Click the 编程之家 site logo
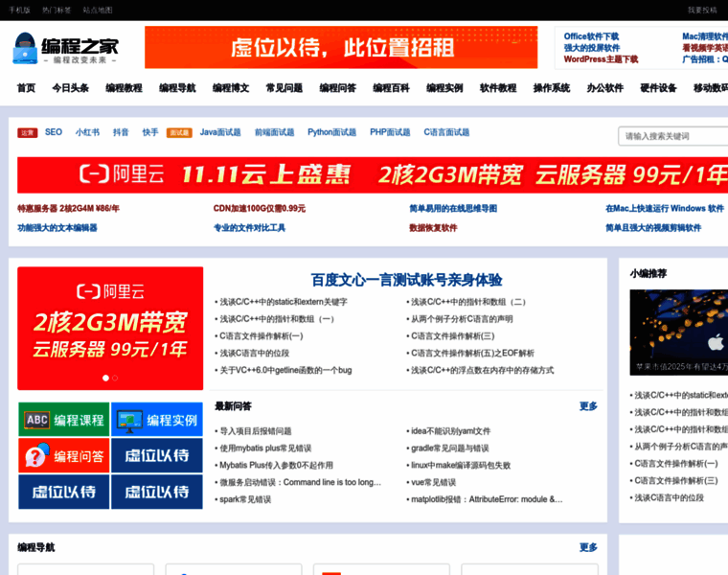The height and width of the screenshot is (575, 728). 65,48
